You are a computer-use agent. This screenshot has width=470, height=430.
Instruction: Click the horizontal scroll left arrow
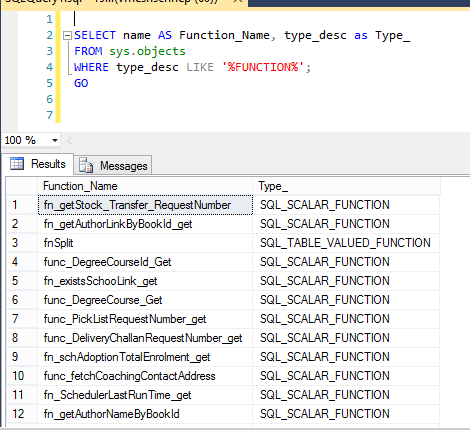point(69,140)
